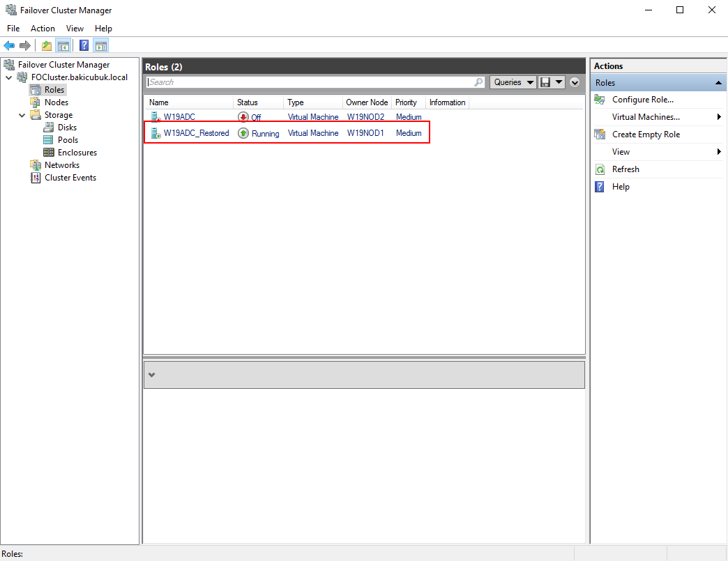
Task: Click Create Empty Role action link
Action: point(646,134)
